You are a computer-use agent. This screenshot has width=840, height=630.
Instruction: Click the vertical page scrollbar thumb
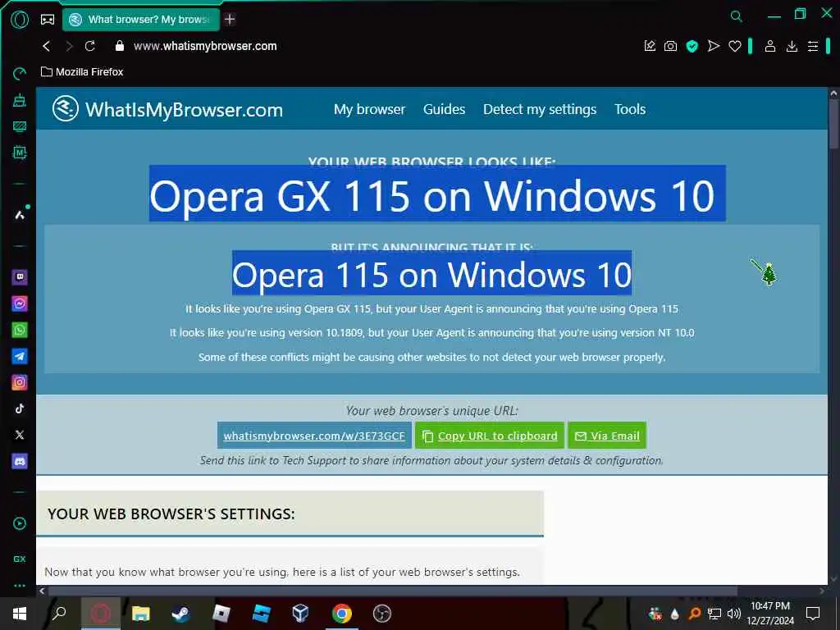pos(833,123)
